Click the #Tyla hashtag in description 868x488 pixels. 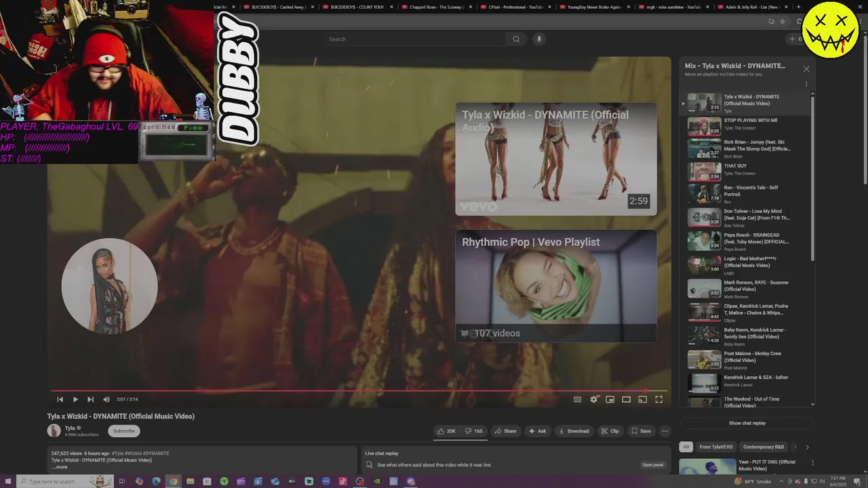(x=119, y=453)
